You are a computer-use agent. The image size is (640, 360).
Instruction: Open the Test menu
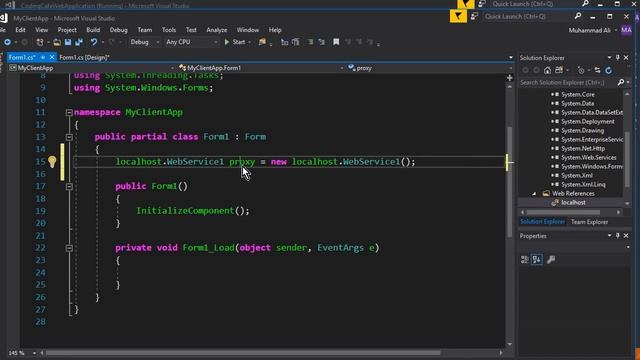click(x=191, y=30)
